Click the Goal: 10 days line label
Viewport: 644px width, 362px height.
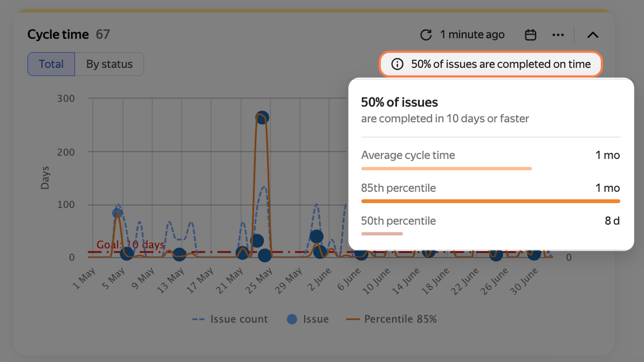click(130, 245)
